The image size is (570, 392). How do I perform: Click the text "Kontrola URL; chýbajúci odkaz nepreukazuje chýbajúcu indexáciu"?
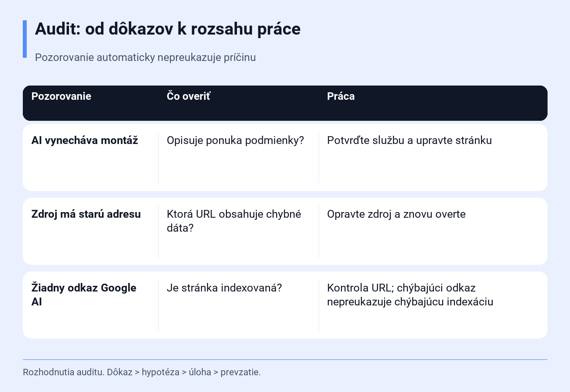pos(410,295)
